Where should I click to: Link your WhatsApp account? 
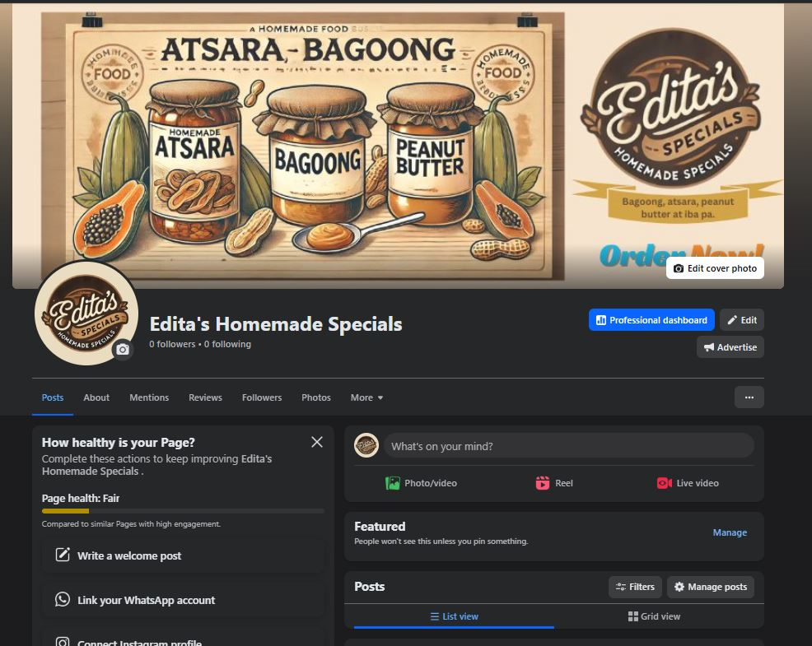tap(183, 600)
